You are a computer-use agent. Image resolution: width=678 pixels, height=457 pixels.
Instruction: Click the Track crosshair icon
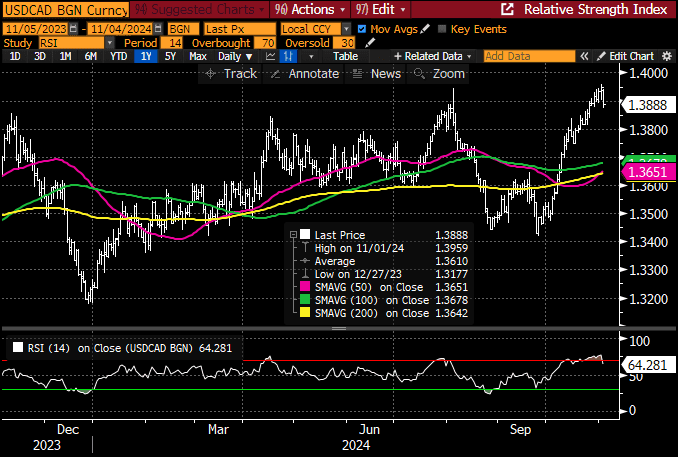(213, 74)
